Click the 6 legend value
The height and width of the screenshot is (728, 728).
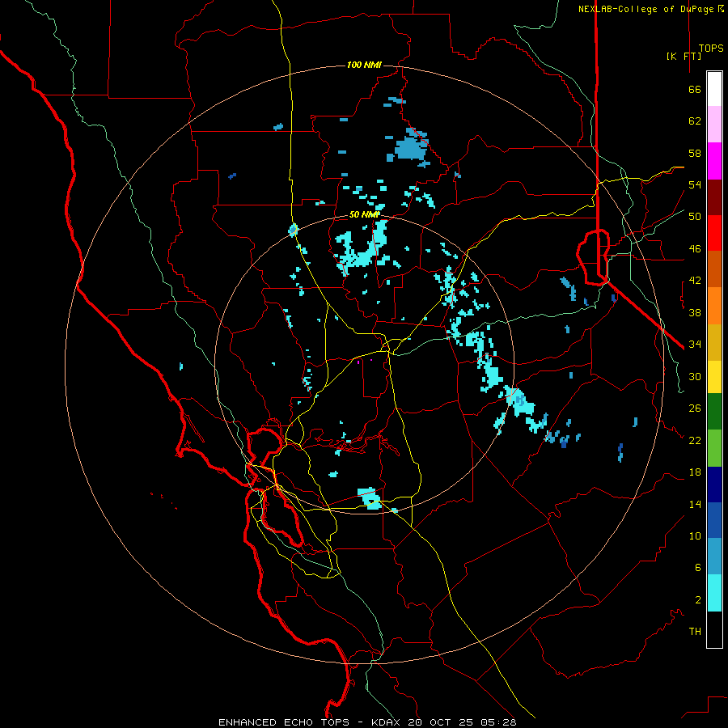(x=697, y=568)
